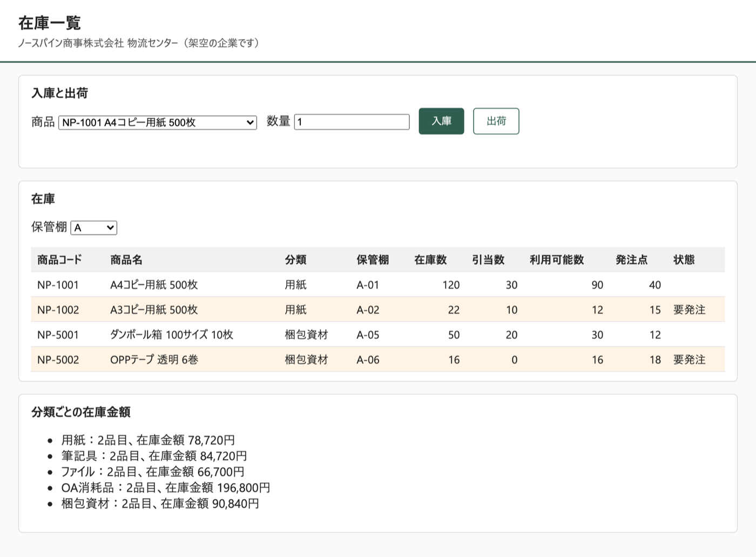Click the 入庫と出荷 section heading
Viewport: 756px width, 557px height.
pos(59,93)
